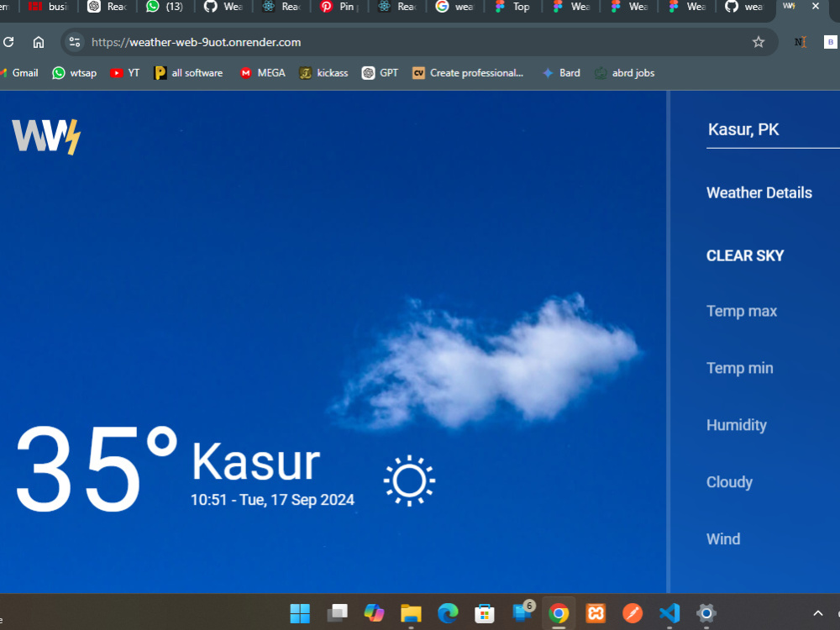This screenshot has width=840, height=630.
Task: Click the 10:51 - Tue, 17 Sep 2024 date
Action: [x=272, y=500]
